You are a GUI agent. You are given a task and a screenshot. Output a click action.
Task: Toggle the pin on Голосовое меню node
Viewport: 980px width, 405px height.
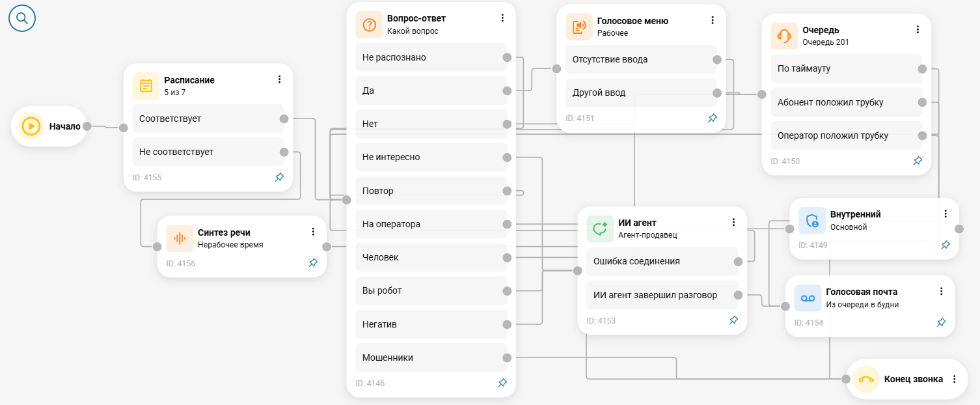pyautogui.click(x=713, y=119)
